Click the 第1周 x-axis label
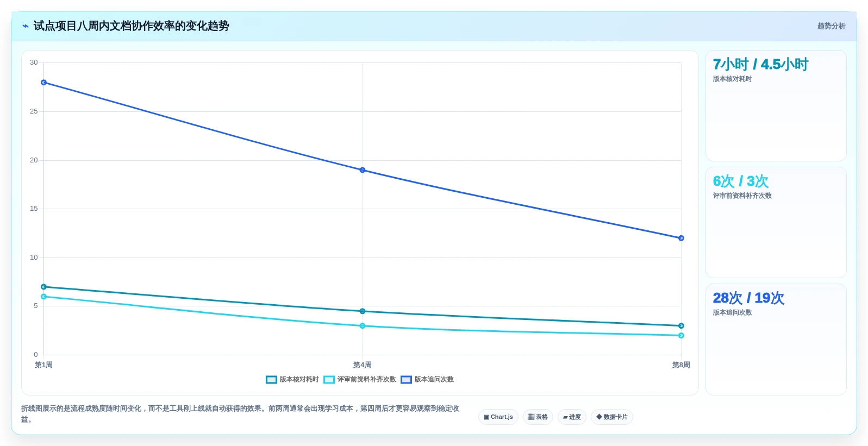Screen dimensions: 868x446 pos(44,365)
